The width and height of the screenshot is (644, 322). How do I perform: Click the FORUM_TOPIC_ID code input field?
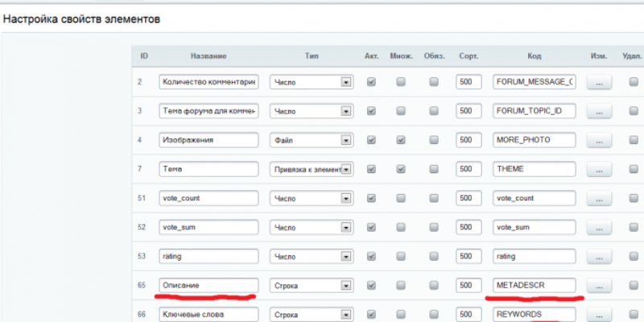[x=535, y=111]
